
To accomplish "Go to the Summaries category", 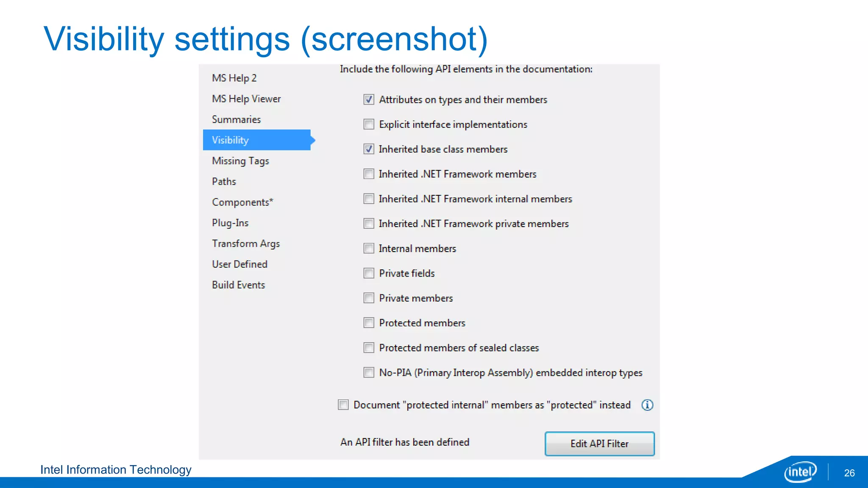I will (x=236, y=119).
